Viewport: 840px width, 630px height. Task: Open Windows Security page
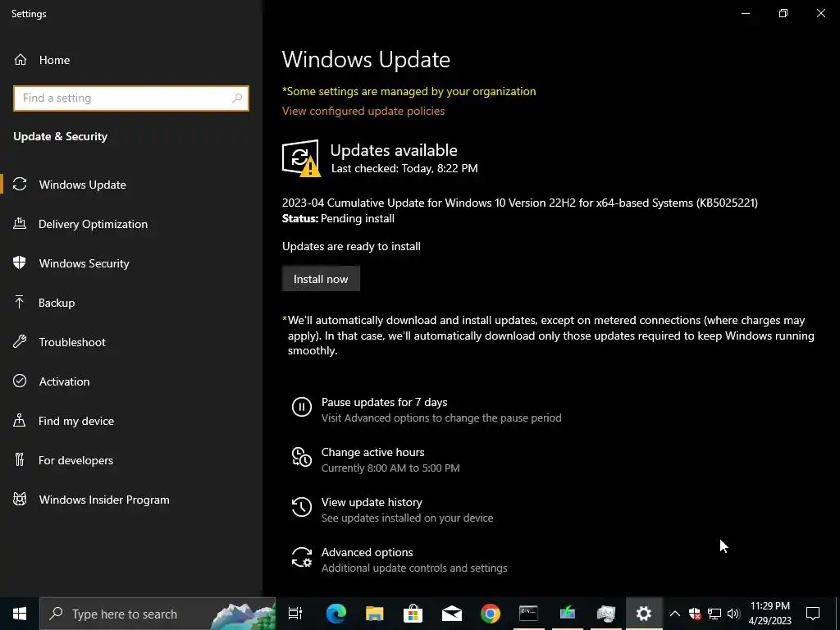(130, 263)
